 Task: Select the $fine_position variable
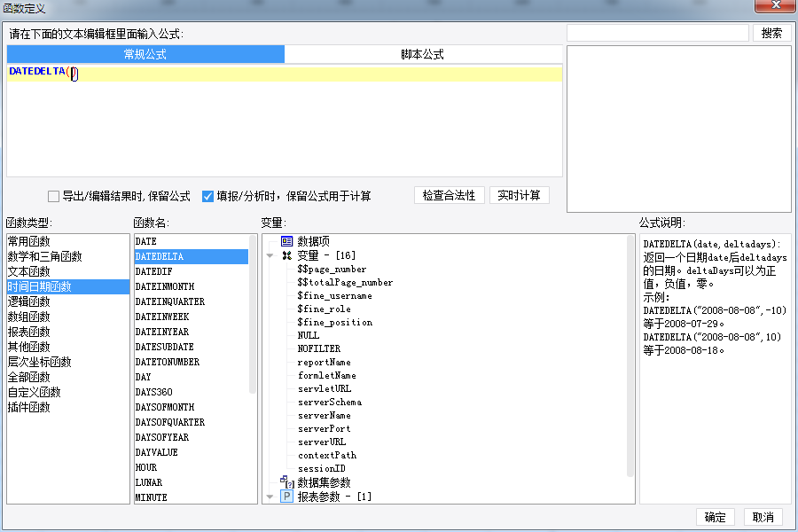[335, 322]
